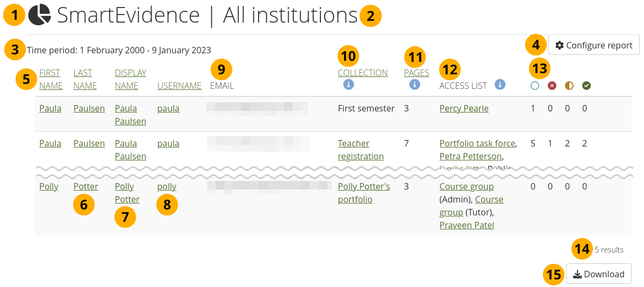
Task: Click the Collection column info icon
Action: coord(348,85)
